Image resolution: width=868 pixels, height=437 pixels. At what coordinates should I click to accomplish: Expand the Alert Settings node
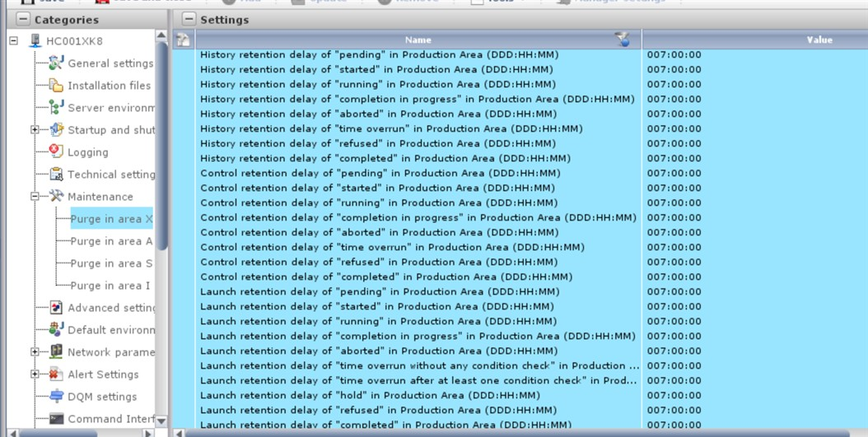pyautogui.click(x=35, y=374)
